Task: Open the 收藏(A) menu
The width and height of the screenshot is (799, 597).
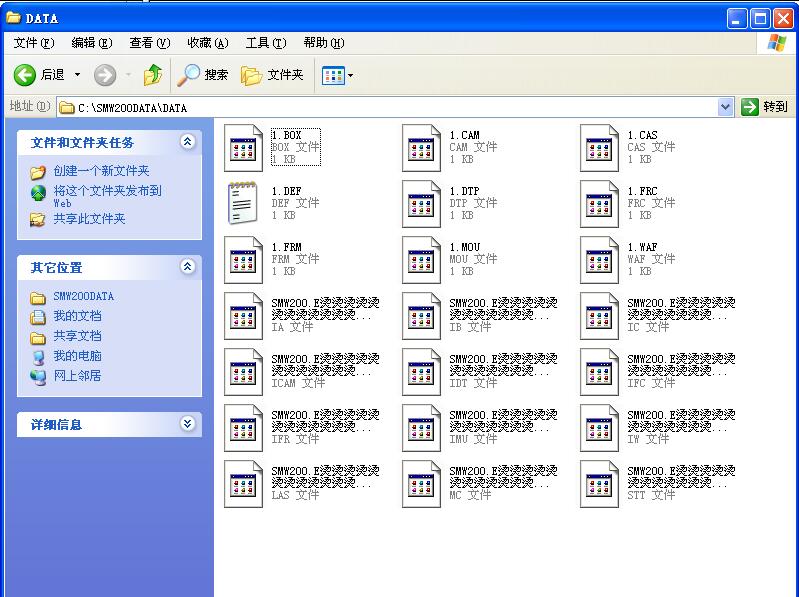Action: click(x=208, y=43)
